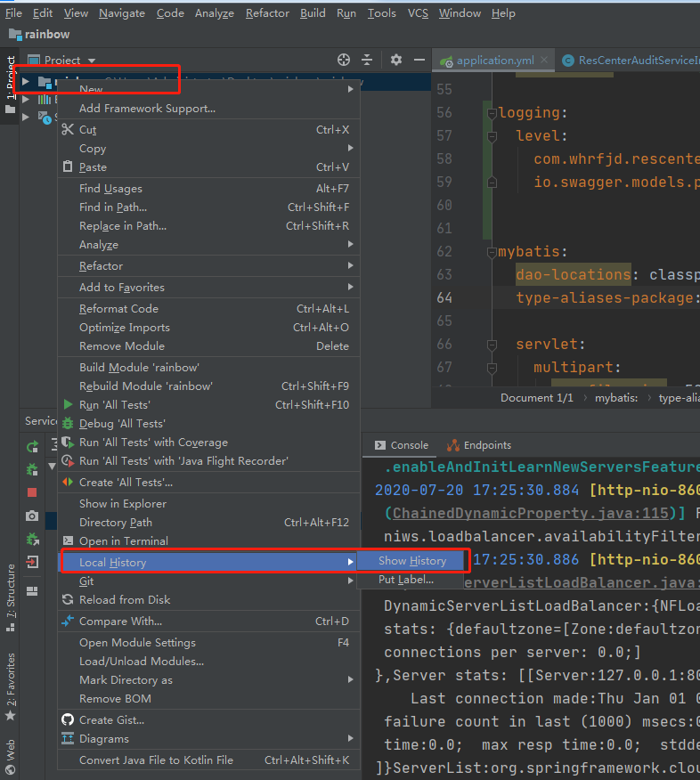Click the locate/select opened file crosshair icon
Viewport: 700px width, 780px height.
[x=343, y=61]
